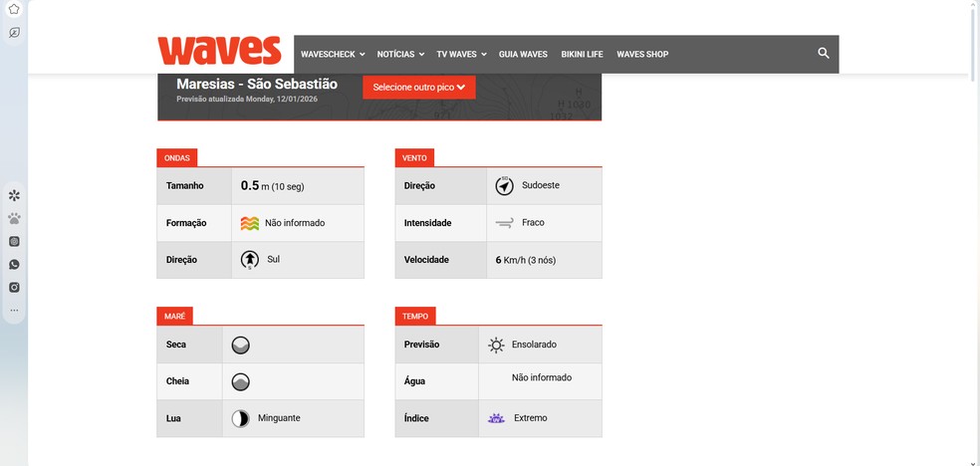
Task: Click the three-dots more icon in sidebar
Action: [x=14, y=310]
